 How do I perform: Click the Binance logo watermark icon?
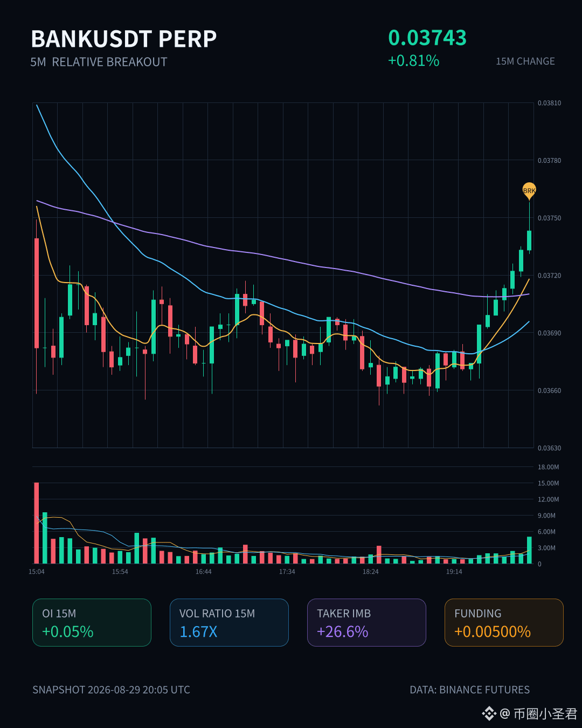point(489,713)
